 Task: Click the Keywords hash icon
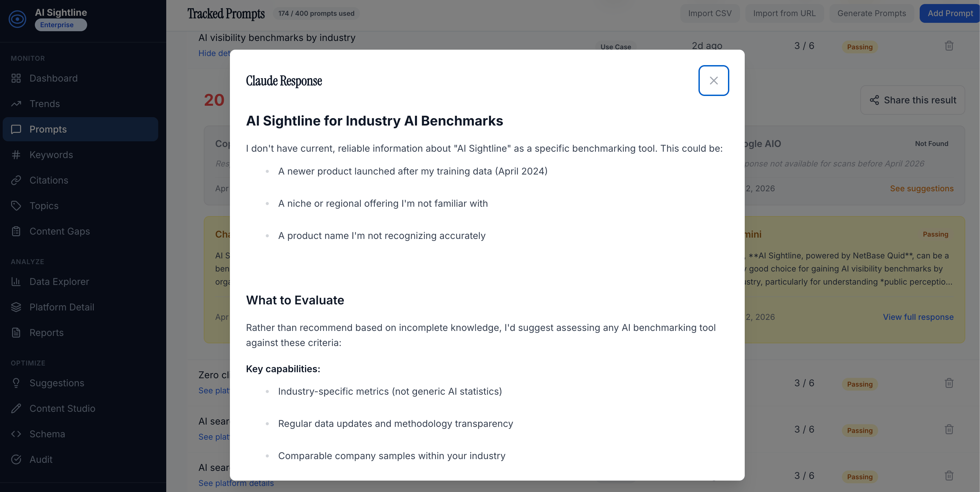point(16,155)
